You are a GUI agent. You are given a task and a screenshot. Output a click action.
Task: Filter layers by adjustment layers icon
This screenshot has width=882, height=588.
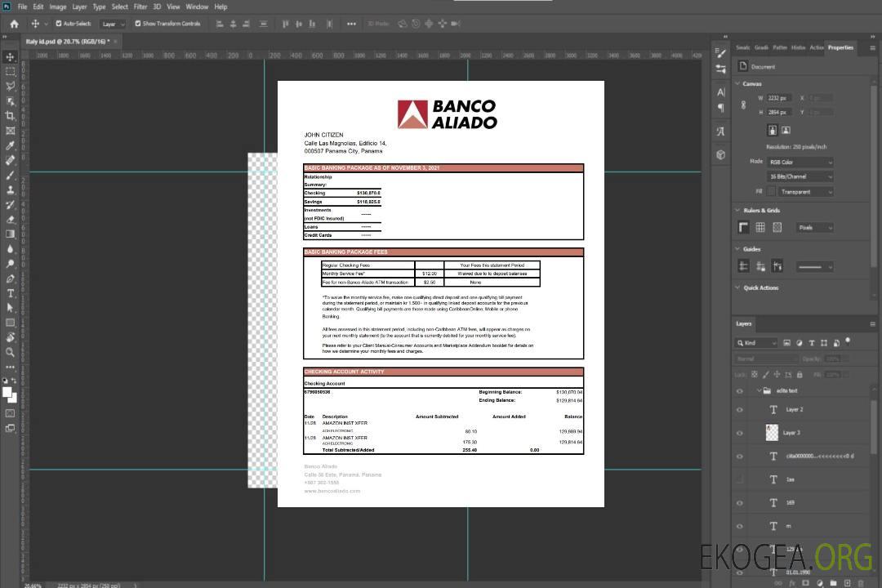[x=800, y=343]
